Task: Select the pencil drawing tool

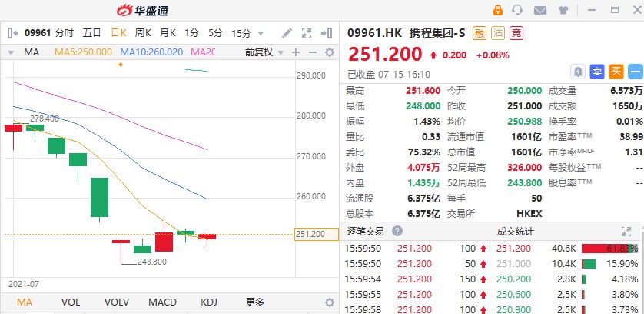Action: coord(287,33)
